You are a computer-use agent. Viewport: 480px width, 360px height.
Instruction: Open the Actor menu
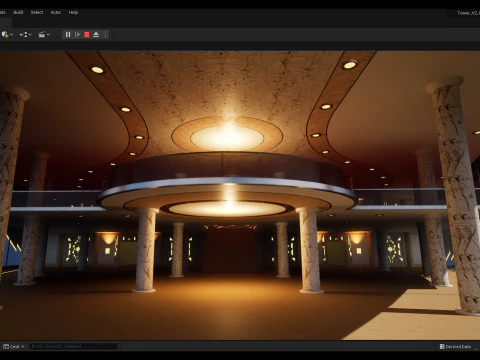click(56, 12)
